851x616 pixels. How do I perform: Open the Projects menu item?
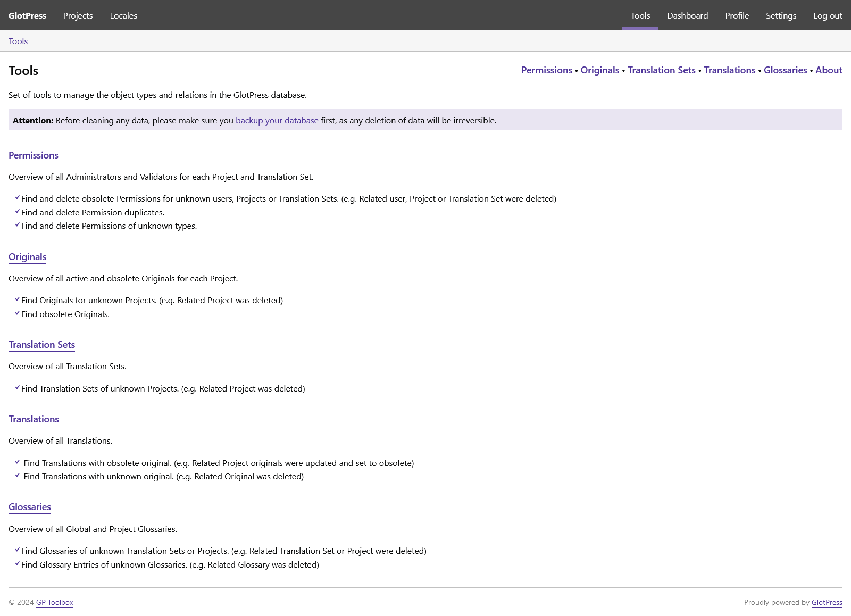click(x=78, y=15)
